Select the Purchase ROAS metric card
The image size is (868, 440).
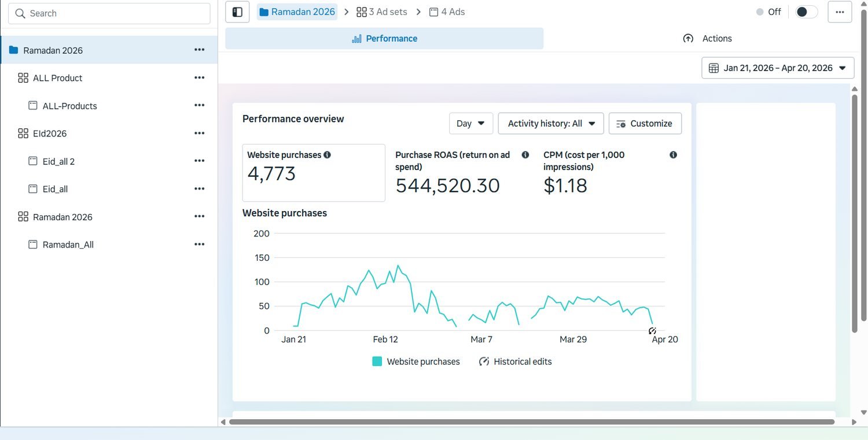tap(462, 173)
